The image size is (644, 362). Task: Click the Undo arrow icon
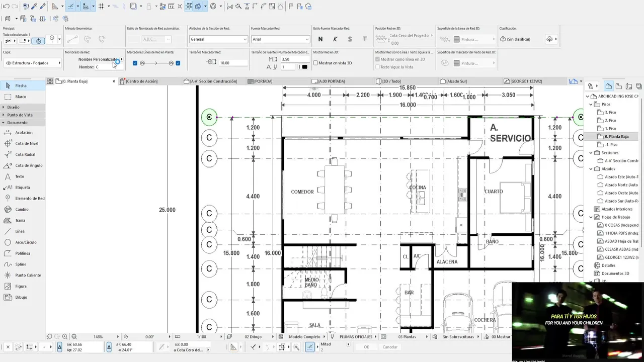tap(6, 7)
